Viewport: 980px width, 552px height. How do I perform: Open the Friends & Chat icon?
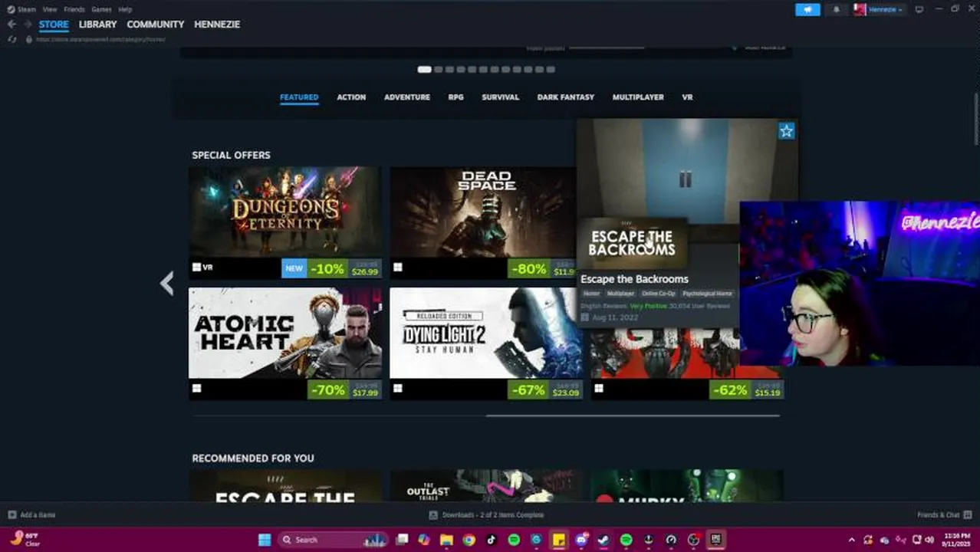coord(968,514)
